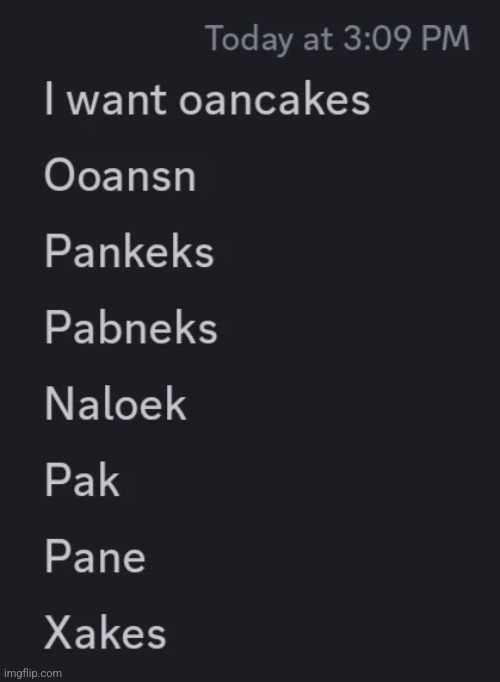This screenshot has width=500, height=682.
Task: Click the capital 'N' in 'Naloek'
Action: click(59, 404)
